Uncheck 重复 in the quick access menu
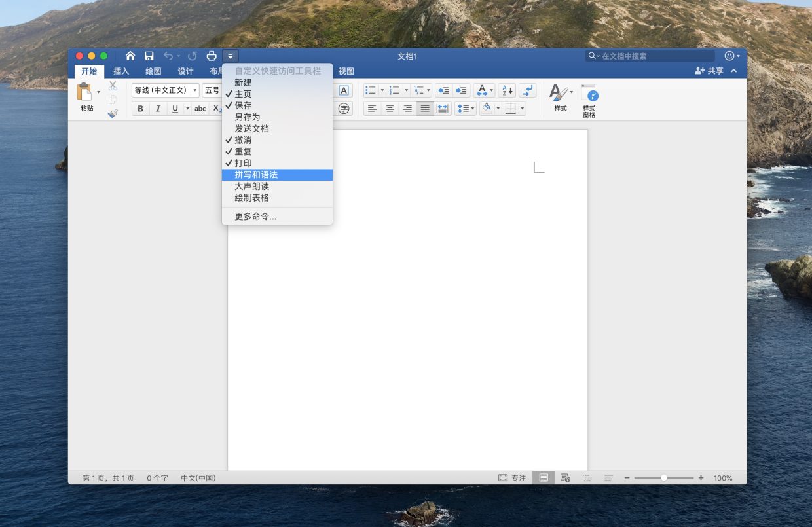The height and width of the screenshot is (527, 812). (278, 151)
